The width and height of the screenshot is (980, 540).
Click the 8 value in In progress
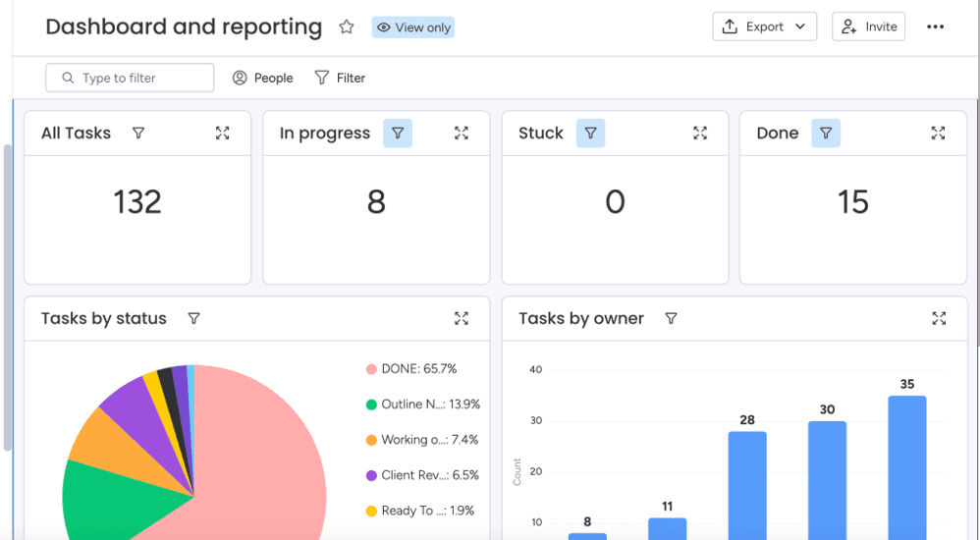(x=376, y=202)
